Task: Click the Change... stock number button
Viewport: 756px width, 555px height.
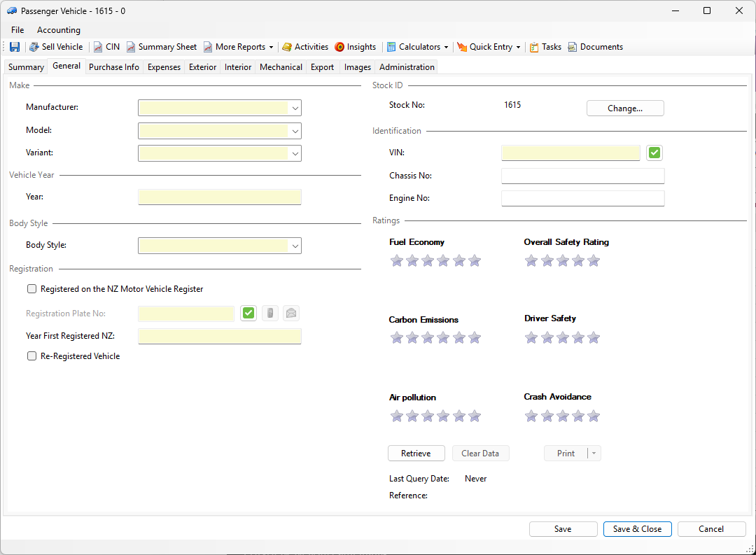Action: pyautogui.click(x=625, y=108)
